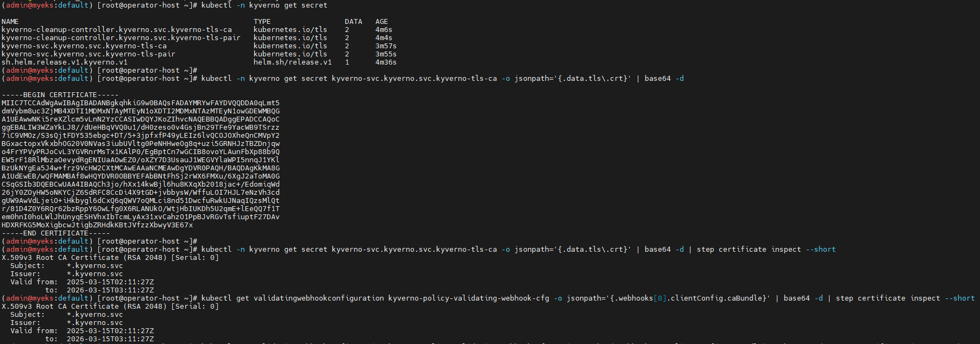Click certificate line starting MIIC7TCCAdWgAwIBAgIBADANBgkqhkiG9w0BAQs
980x344 pixels.
[141, 103]
